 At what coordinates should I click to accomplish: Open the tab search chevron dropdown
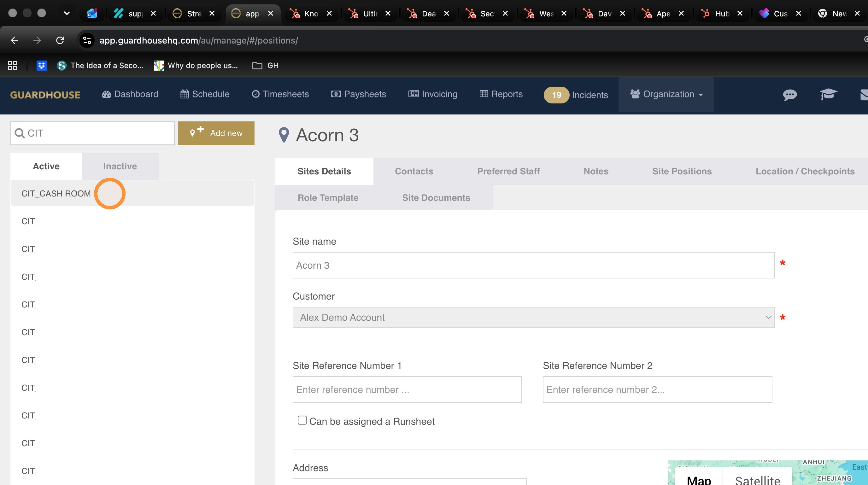click(x=67, y=13)
